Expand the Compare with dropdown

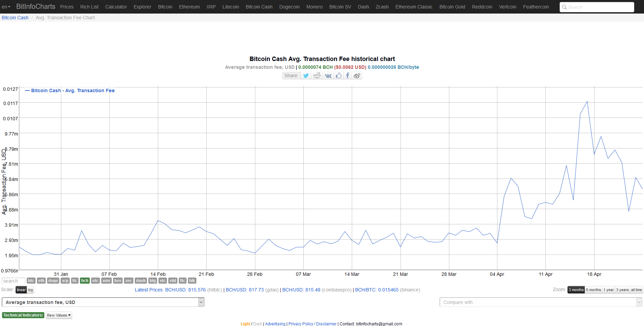541,302
